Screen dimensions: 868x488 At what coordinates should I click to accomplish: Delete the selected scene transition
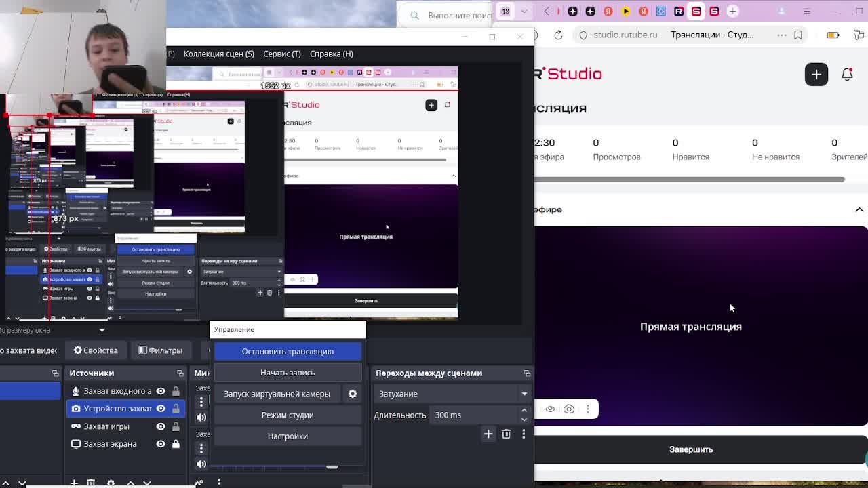pyautogui.click(x=506, y=434)
